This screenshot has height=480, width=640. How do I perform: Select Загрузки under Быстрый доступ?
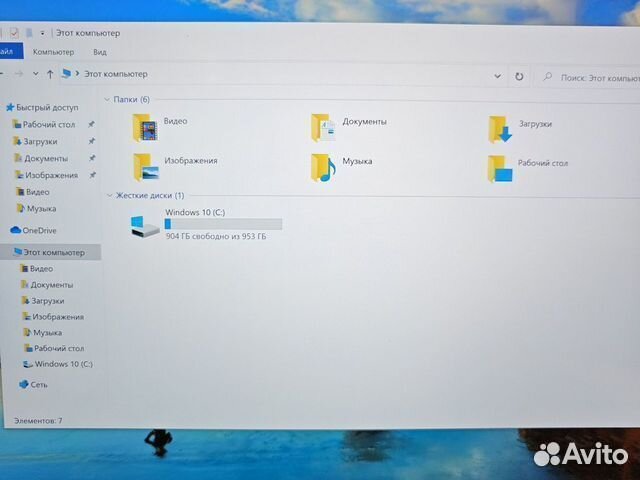pyautogui.click(x=40, y=141)
